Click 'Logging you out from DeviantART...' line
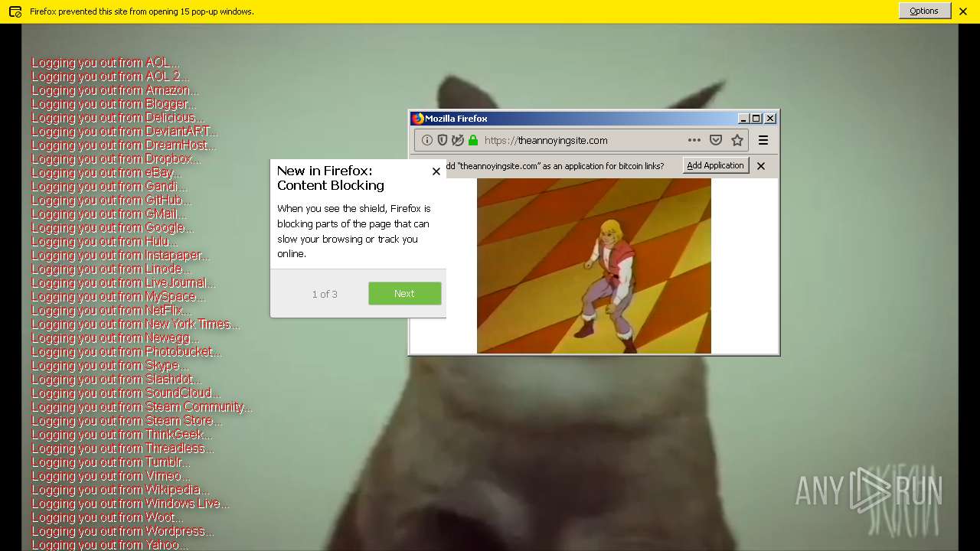The height and width of the screenshot is (551, 980). coord(125,132)
